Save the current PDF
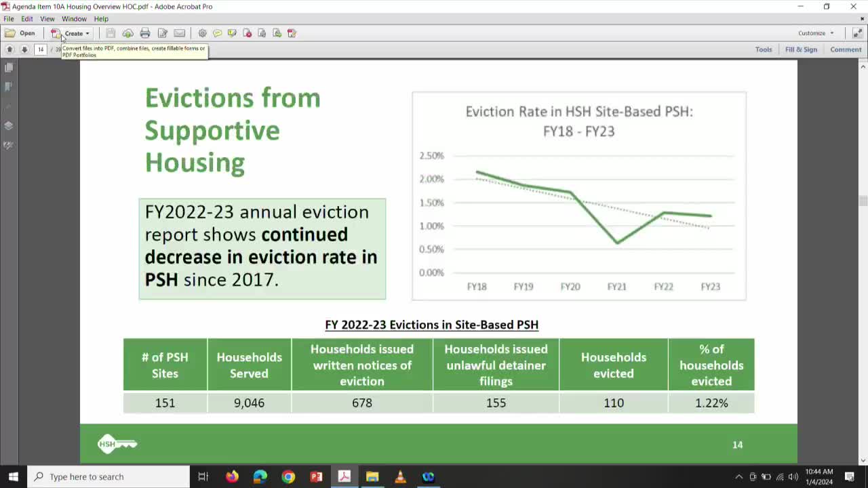868x488 pixels. click(110, 33)
